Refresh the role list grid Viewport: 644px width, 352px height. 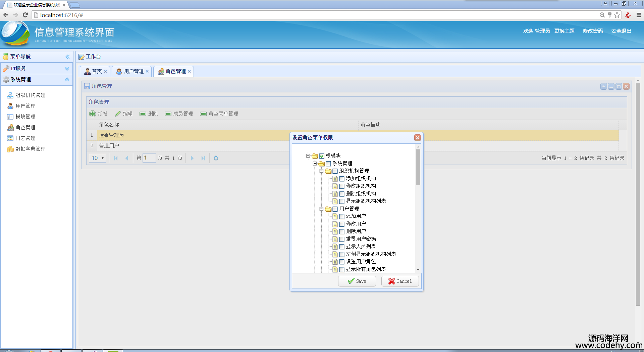[x=216, y=158]
